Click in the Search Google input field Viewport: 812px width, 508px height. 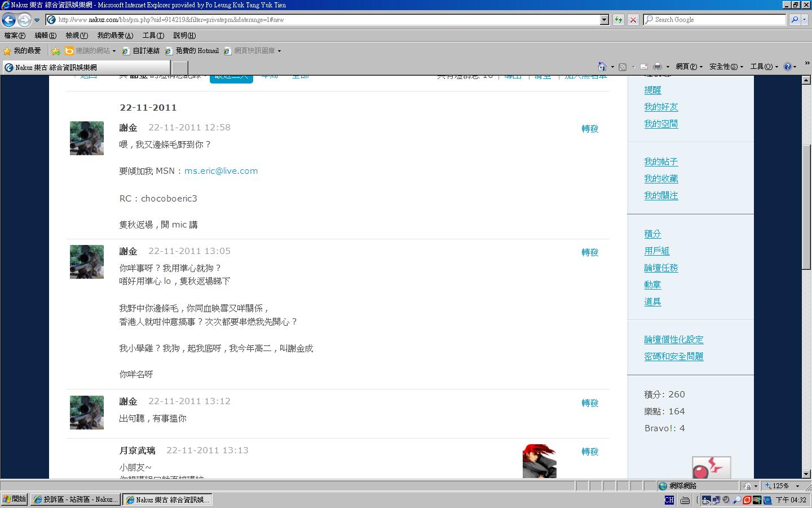714,20
